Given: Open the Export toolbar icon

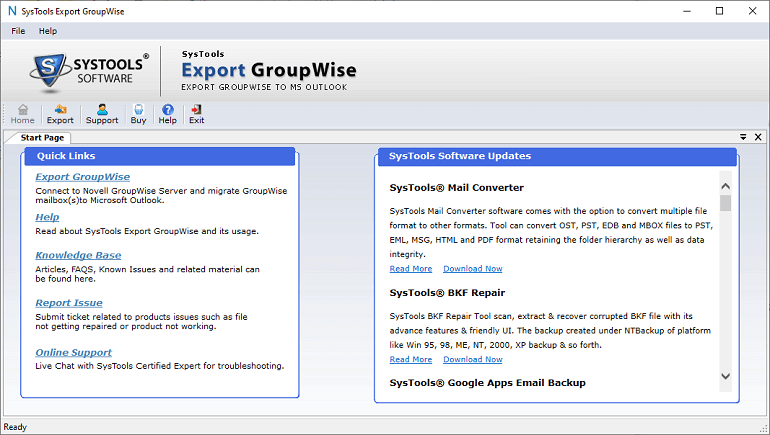Looking at the screenshot, I should coord(60,114).
